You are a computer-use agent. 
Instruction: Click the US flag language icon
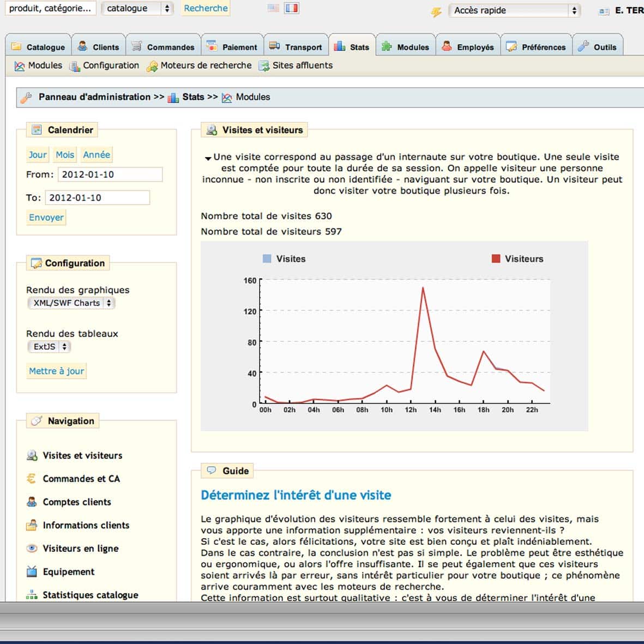(x=274, y=8)
